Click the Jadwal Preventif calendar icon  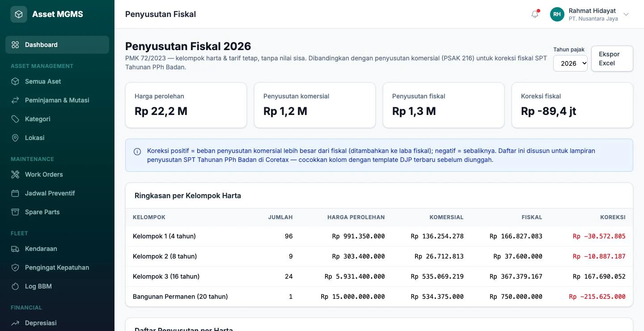(x=15, y=193)
